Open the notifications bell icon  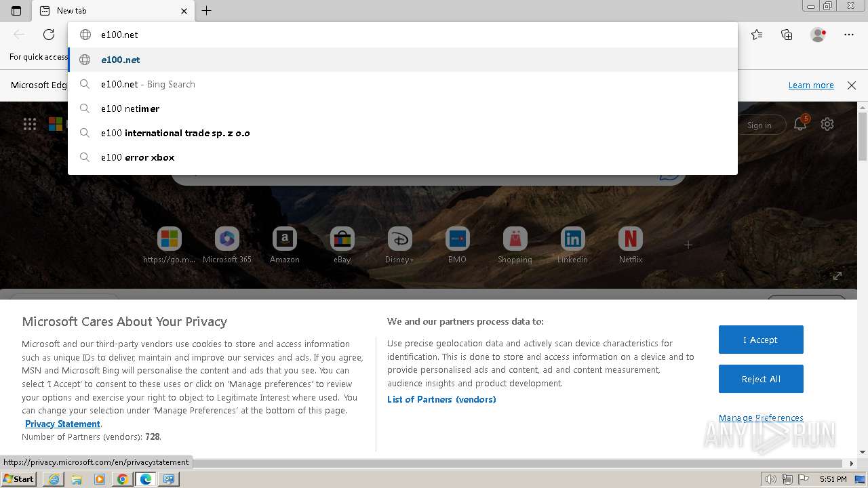800,124
